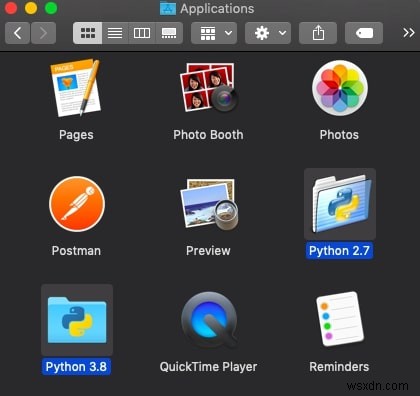The height and width of the screenshot is (396, 420).
Task: Click the Applications folder icon in title bar
Action: click(x=168, y=8)
